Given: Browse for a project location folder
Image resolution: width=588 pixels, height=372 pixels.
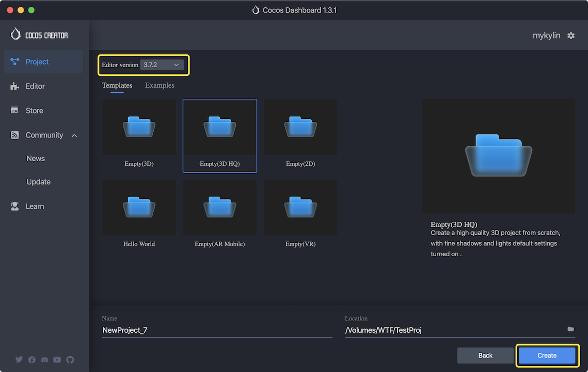Looking at the screenshot, I should pos(570,329).
